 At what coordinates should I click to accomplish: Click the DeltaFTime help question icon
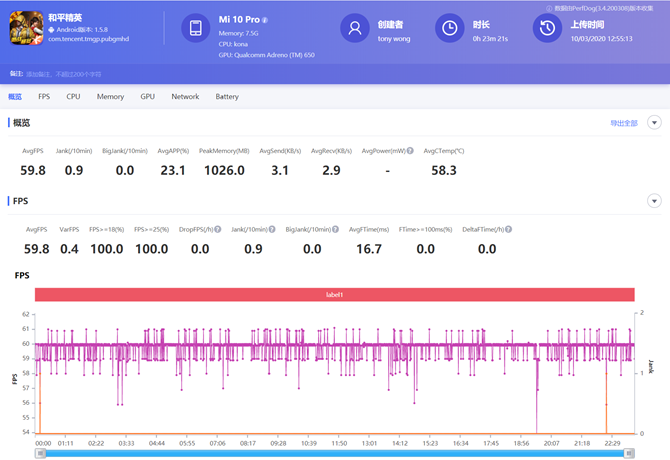click(508, 229)
